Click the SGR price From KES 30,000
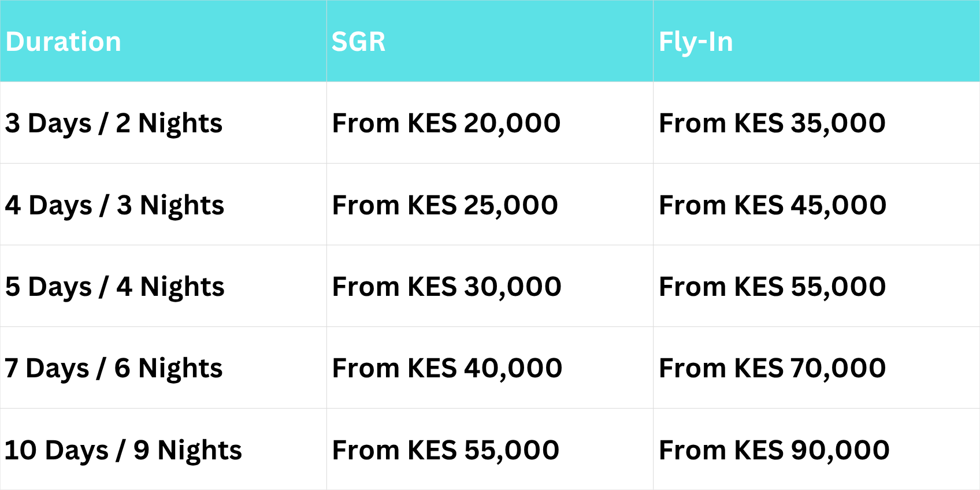Screen dimensions: 980x490 [x=447, y=287]
